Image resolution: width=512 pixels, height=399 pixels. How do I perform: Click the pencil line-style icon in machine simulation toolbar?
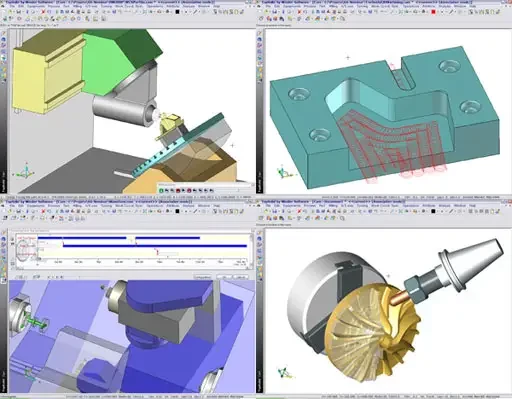click(195, 12)
